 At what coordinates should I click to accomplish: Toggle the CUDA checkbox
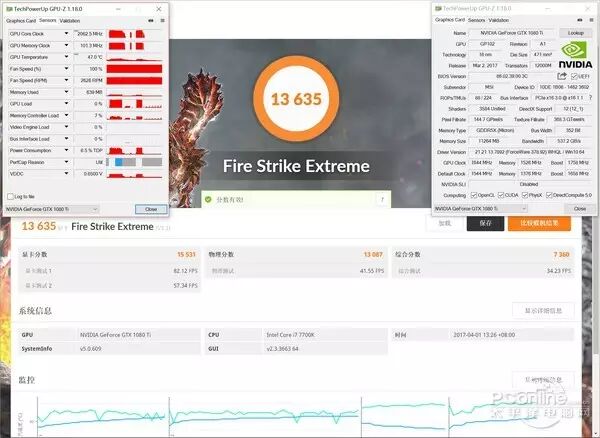tap(501, 195)
